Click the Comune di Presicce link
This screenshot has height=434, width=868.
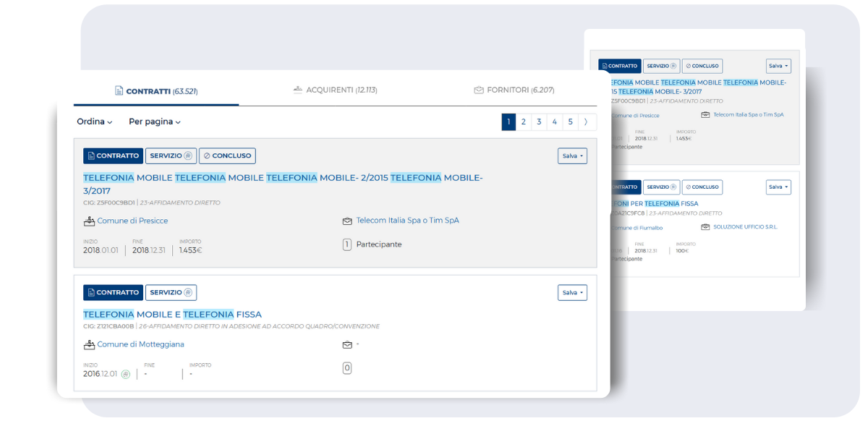point(132,221)
